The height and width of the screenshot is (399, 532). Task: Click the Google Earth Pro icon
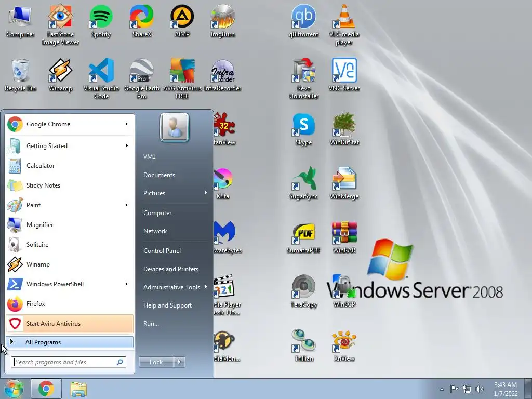point(141,78)
